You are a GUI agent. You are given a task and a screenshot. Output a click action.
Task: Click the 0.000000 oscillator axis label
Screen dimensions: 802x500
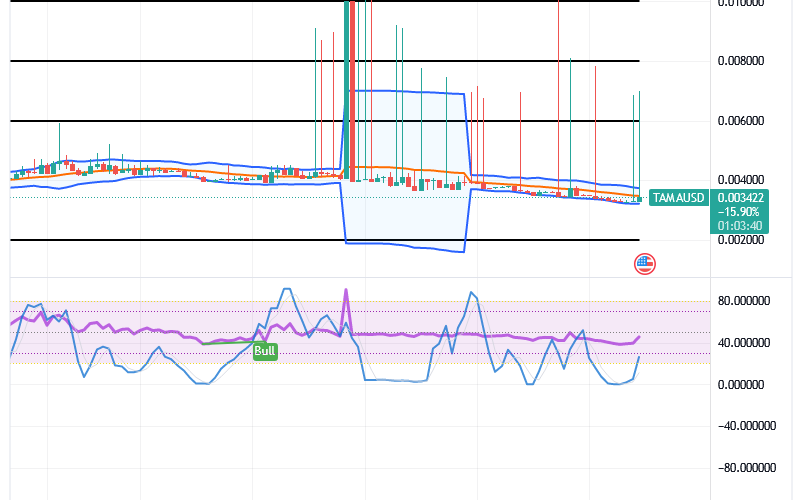click(x=741, y=384)
